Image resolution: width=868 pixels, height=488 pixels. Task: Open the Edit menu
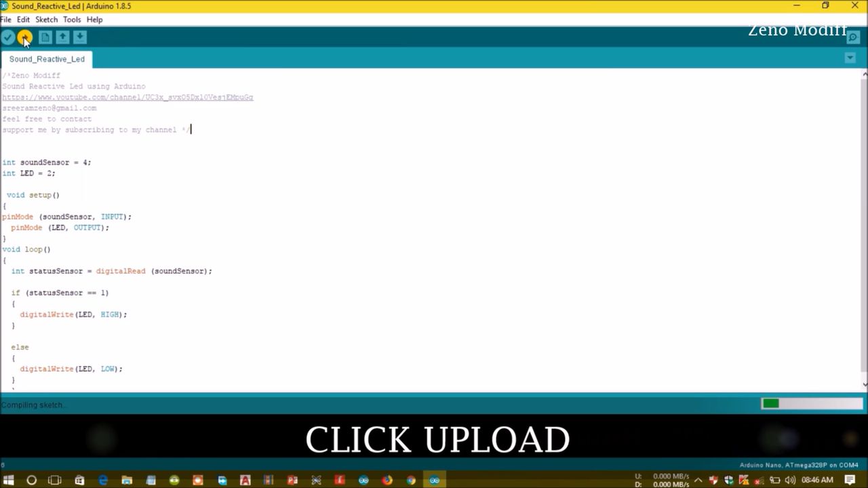[x=23, y=20]
